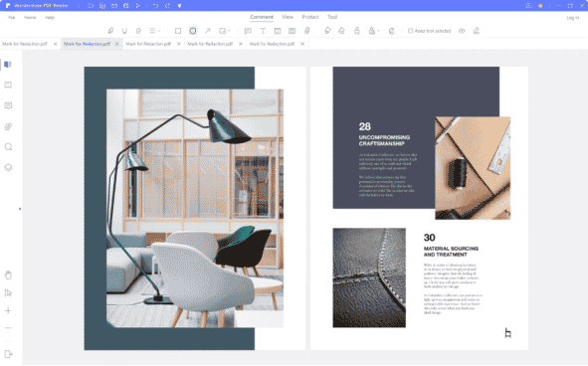Open the File menu

[x=12, y=18]
